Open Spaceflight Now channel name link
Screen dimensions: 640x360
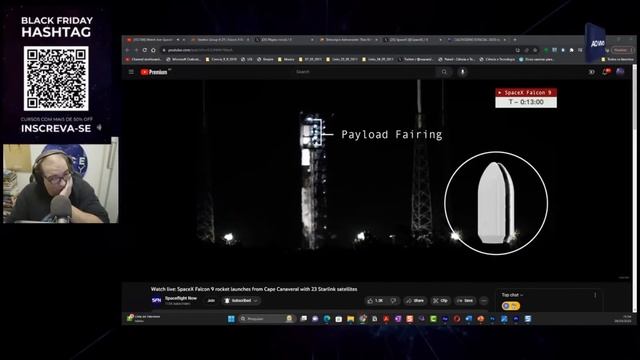181,298
